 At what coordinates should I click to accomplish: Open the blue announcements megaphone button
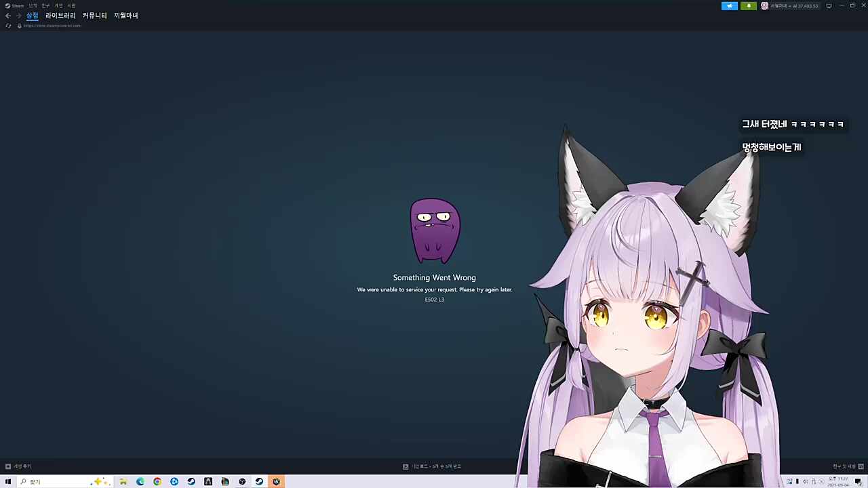coord(730,6)
